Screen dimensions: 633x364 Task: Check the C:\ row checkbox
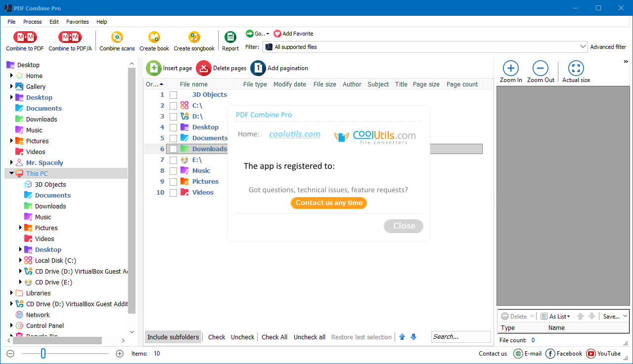(x=173, y=106)
